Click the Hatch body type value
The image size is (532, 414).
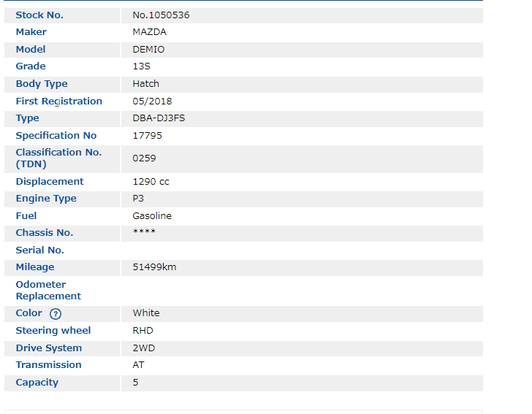[145, 84]
